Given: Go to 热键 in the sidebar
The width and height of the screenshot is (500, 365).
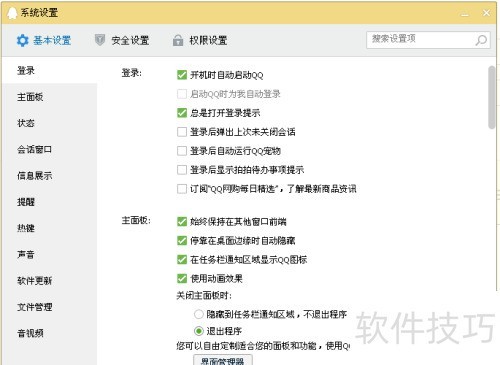Looking at the screenshot, I should click(x=26, y=228).
